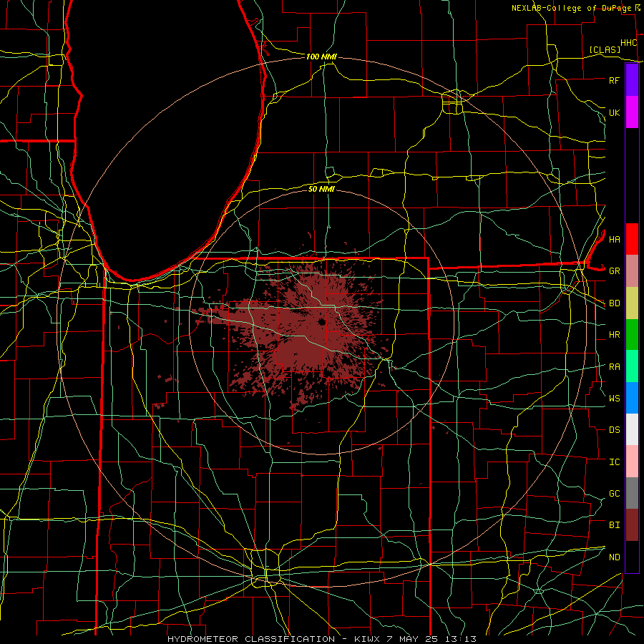
Task: Click the RA light green legend swatch
Action: (x=632, y=366)
